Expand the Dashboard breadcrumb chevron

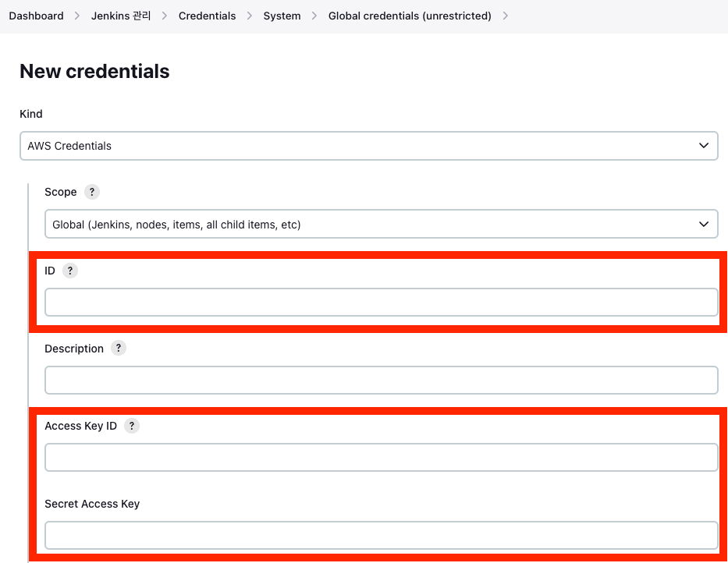[x=77, y=16]
